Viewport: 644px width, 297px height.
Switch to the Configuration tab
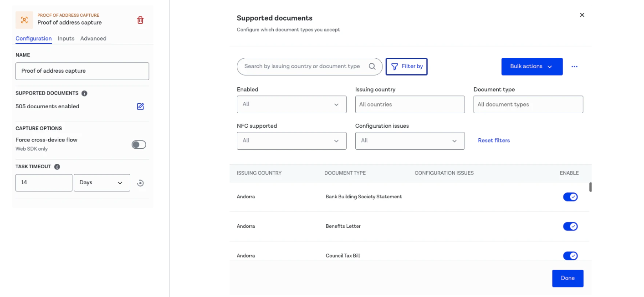[34, 39]
